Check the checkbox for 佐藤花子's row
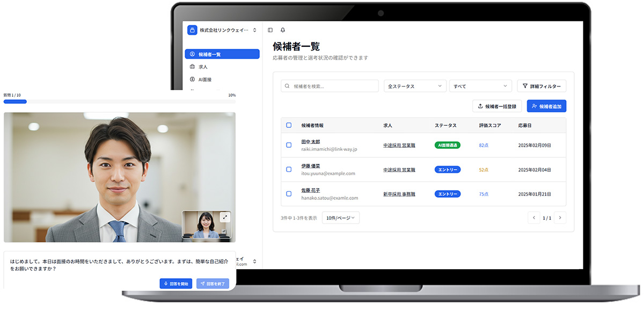 pos(288,193)
